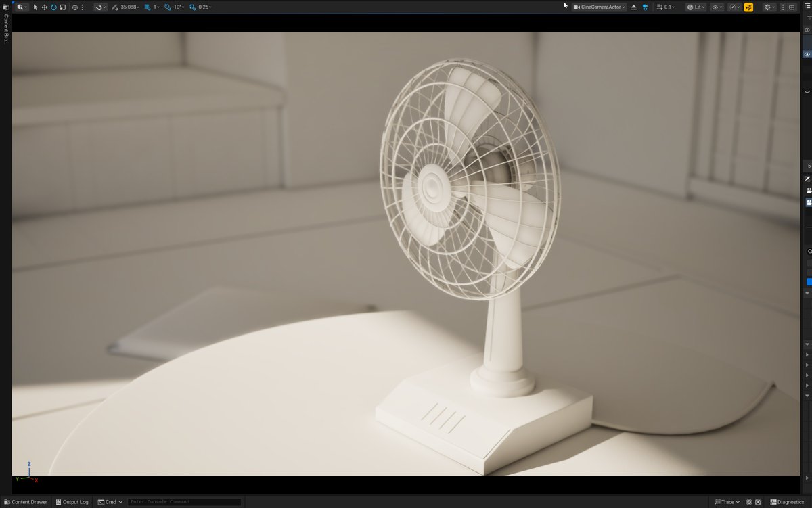Open the CineCameraActor view dropdown
This screenshot has width=812, height=508.
(x=599, y=7)
